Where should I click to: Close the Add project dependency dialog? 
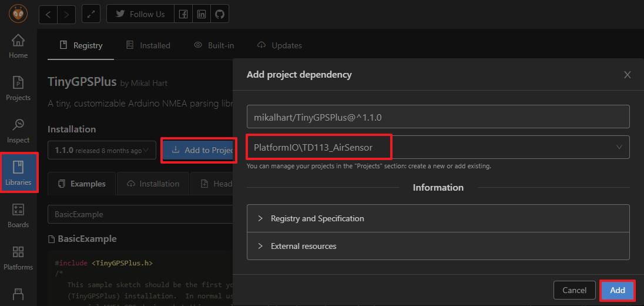(x=627, y=75)
